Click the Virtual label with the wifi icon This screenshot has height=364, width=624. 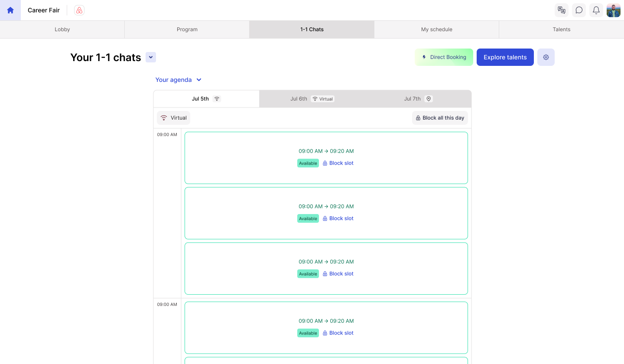(174, 118)
